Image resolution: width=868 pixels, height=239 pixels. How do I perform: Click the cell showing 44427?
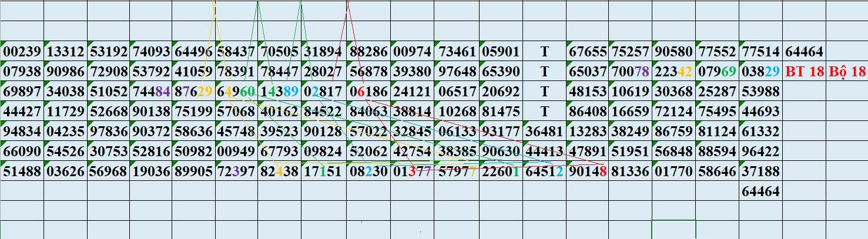22,112
